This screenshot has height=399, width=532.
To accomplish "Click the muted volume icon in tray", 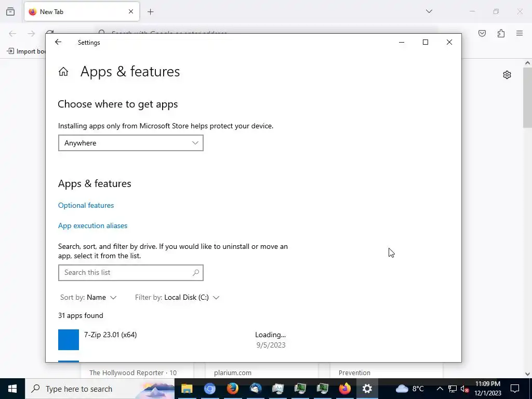I will click(464, 389).
